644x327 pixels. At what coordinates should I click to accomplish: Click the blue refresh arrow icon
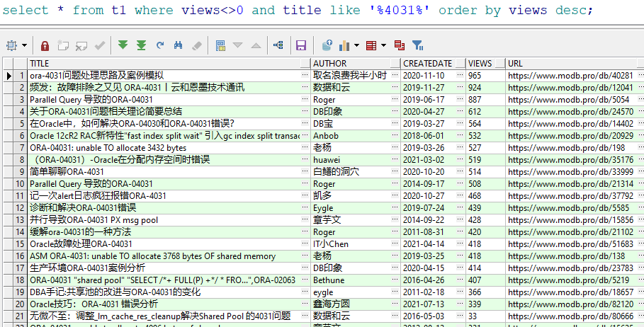tap(160, 45)
